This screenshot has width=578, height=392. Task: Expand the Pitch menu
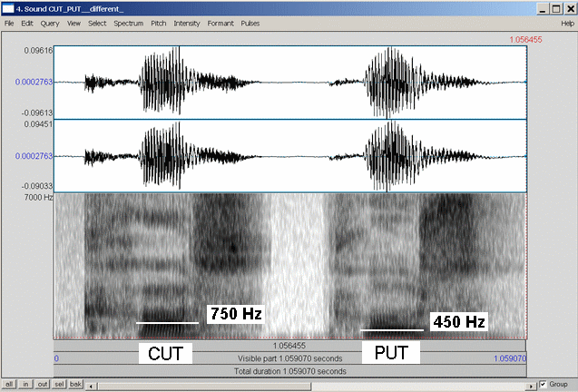click(158, 22)
